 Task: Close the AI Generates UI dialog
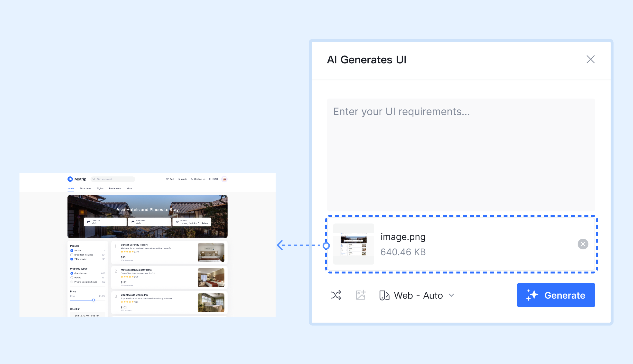[x=590, y=60]
